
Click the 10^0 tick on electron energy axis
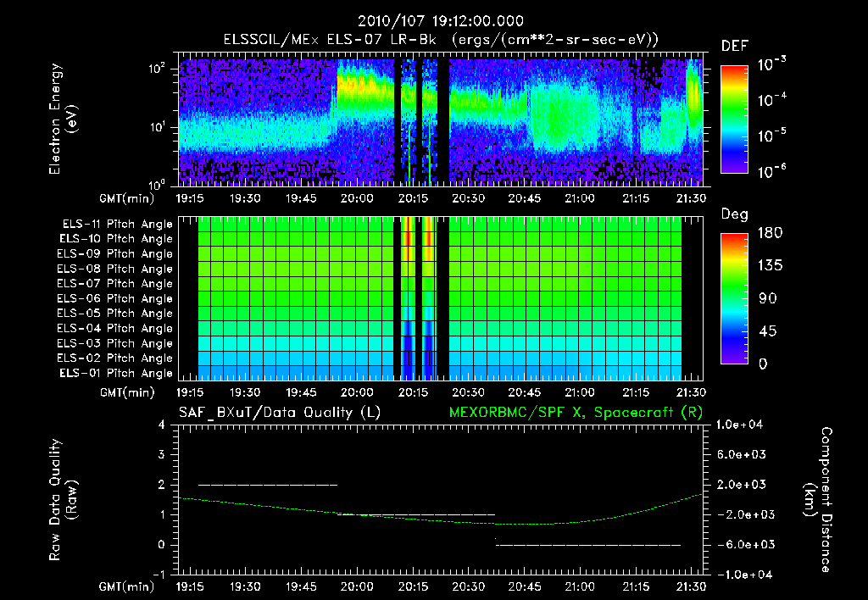coord(158,185)
